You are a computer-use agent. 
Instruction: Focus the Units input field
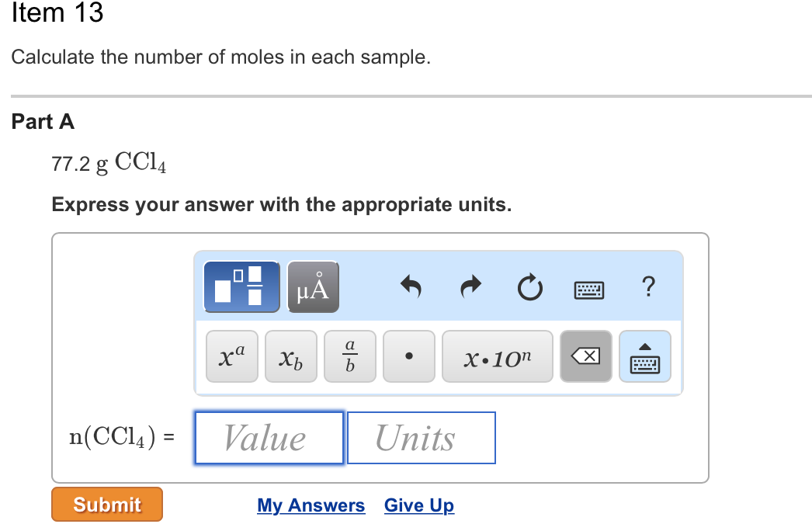pos(421,438)
